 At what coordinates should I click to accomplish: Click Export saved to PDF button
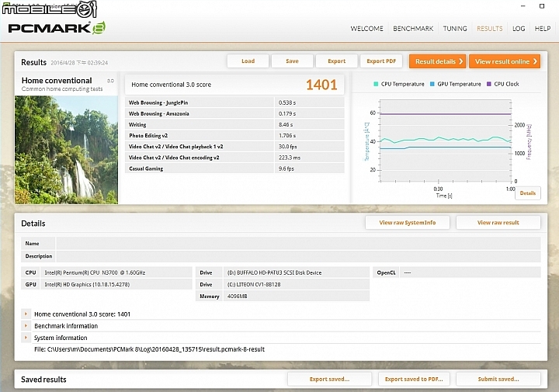pos(414,379)
